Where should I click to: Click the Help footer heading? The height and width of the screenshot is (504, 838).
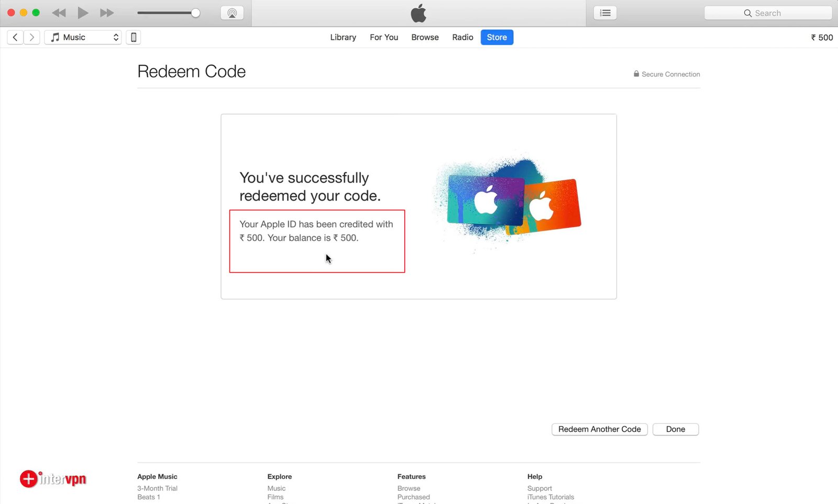[x=535, y=477]
